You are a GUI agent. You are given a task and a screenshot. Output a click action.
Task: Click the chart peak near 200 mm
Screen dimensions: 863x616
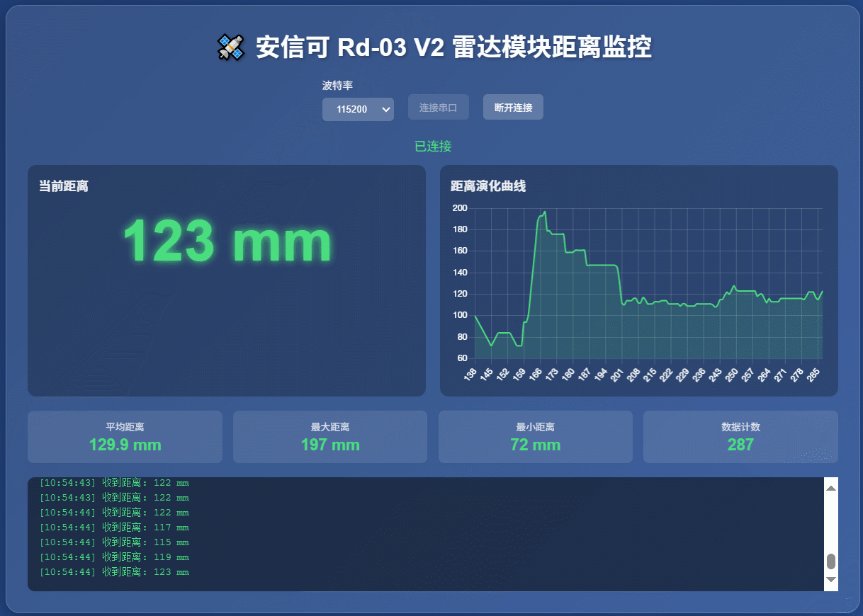[544, 212]
